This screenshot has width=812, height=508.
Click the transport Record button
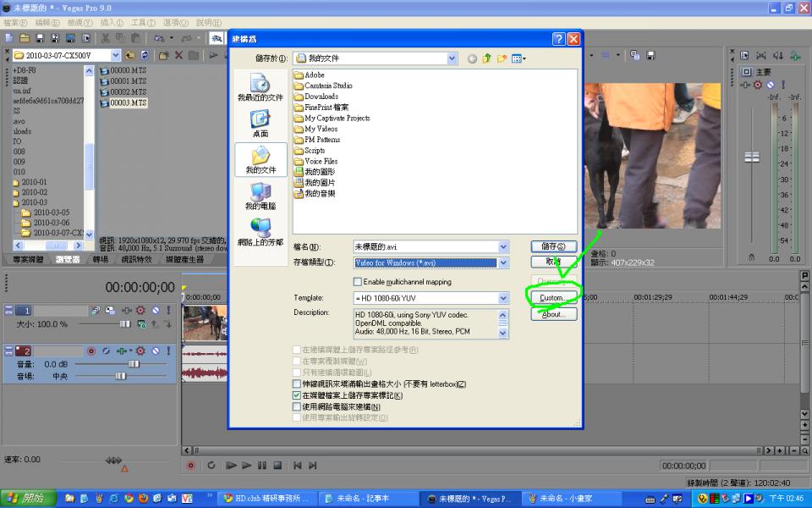point(190,465)
